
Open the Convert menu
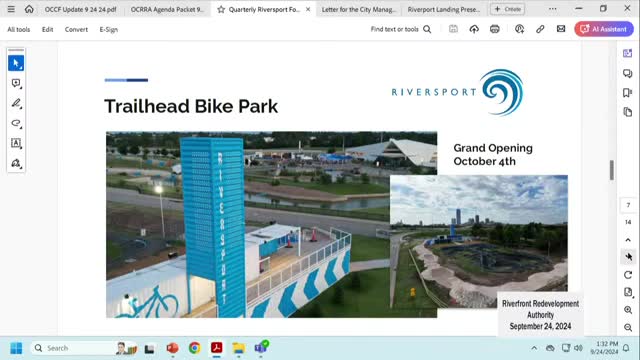pyautogui.click(x=76, y=29)
